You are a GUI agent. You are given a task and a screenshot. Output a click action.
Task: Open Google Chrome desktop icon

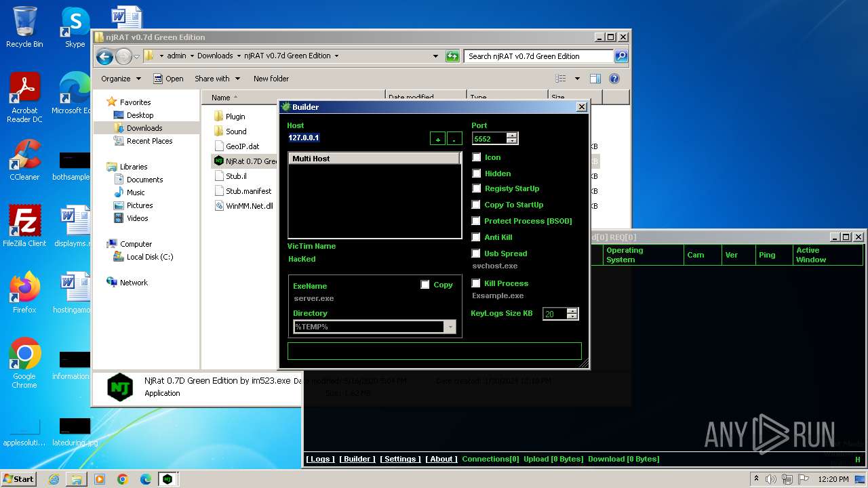[x=24, y=363]
